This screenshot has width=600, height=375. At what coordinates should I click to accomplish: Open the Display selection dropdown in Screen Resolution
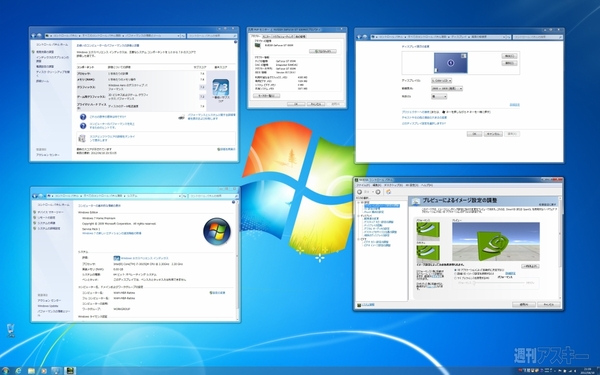coord(442,81)
